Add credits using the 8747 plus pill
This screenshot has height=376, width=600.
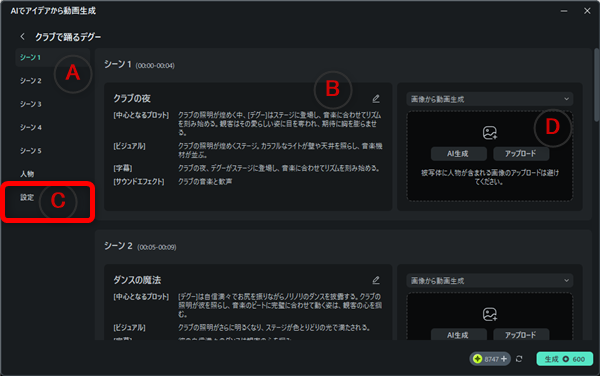(490, 359)
